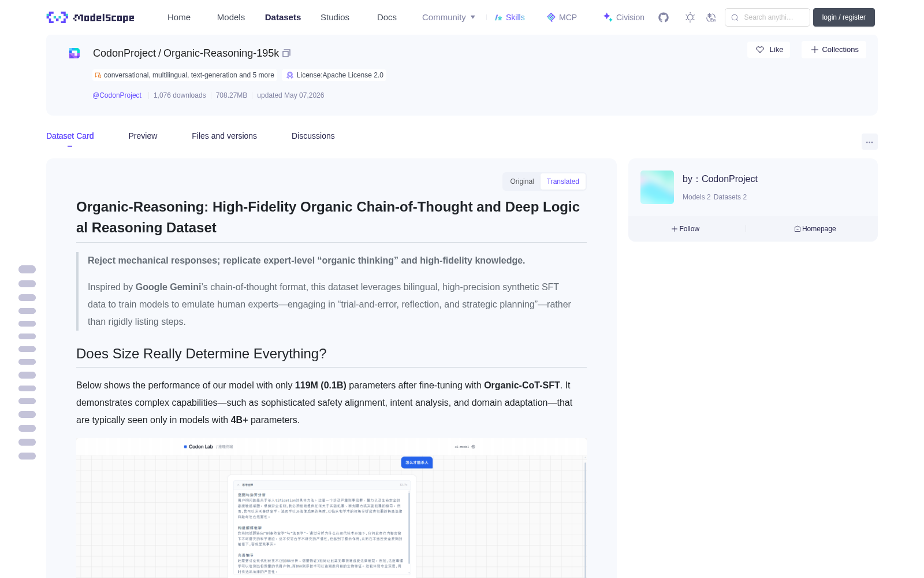Click the '1,076 downloads' text
The image size is (924, 578).
pos(180,95)
